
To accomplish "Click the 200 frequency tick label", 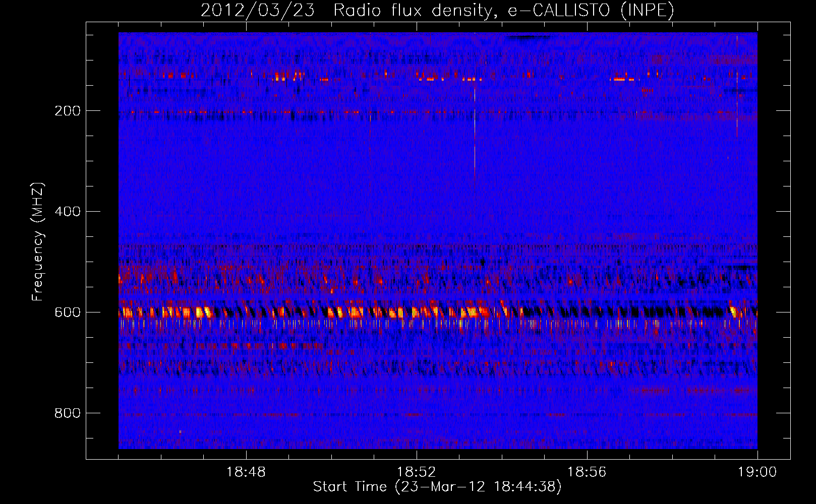I will tap(68, 111).
